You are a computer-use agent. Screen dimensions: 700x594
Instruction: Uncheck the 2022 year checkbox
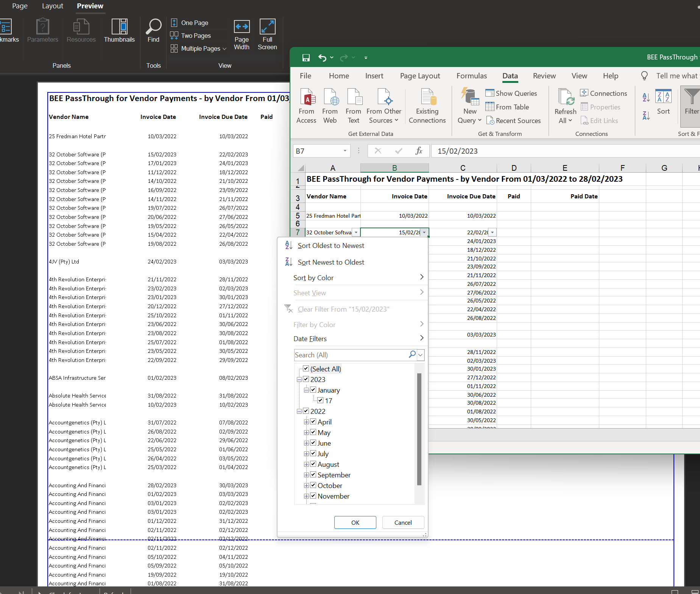point(306,411)
